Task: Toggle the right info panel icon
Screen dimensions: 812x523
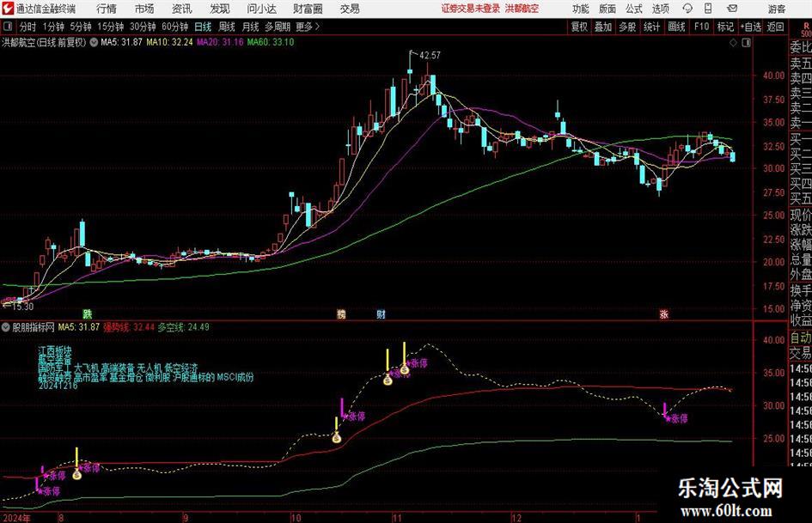Action: [x=746, y=43]
